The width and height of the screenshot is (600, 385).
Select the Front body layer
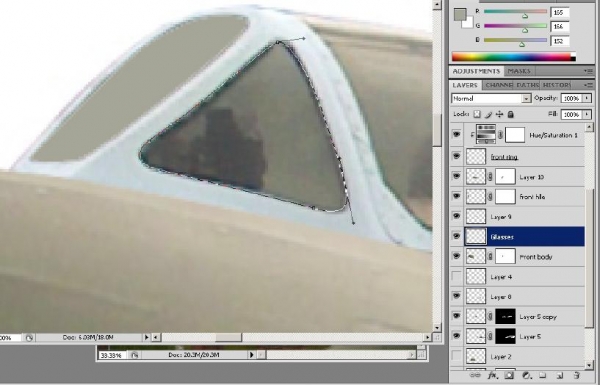click(x=524, y=256)
